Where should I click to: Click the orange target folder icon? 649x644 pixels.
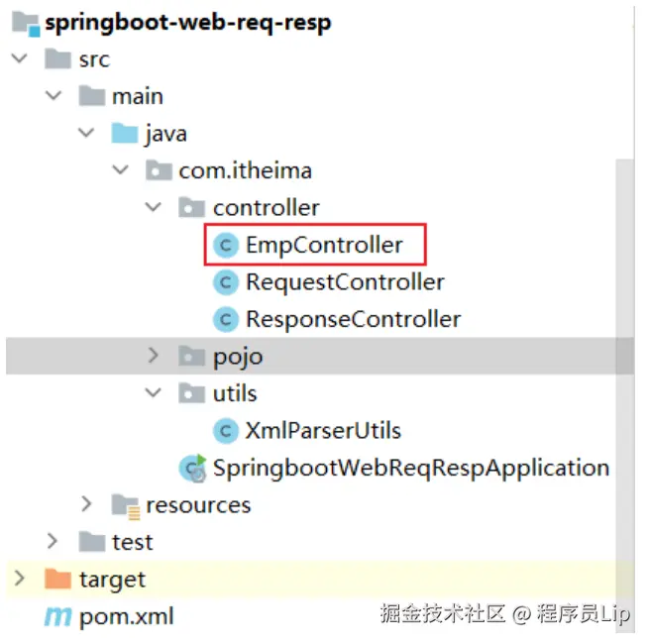58,579
